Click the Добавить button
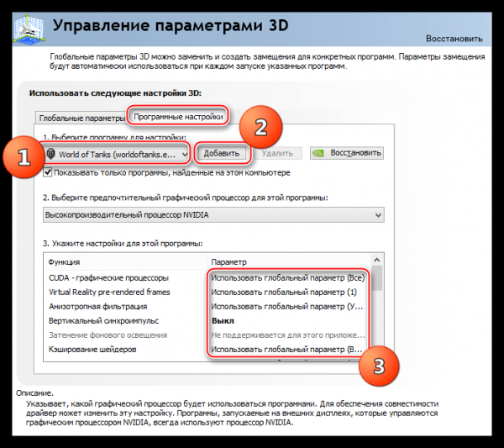The height and width of the screenshot is (448, 504). [x=222, y=154]
